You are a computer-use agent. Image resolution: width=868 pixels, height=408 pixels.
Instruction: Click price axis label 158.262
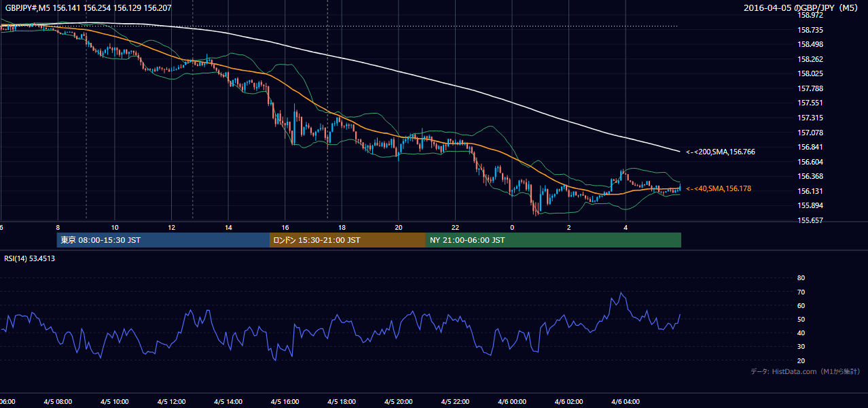810,59
